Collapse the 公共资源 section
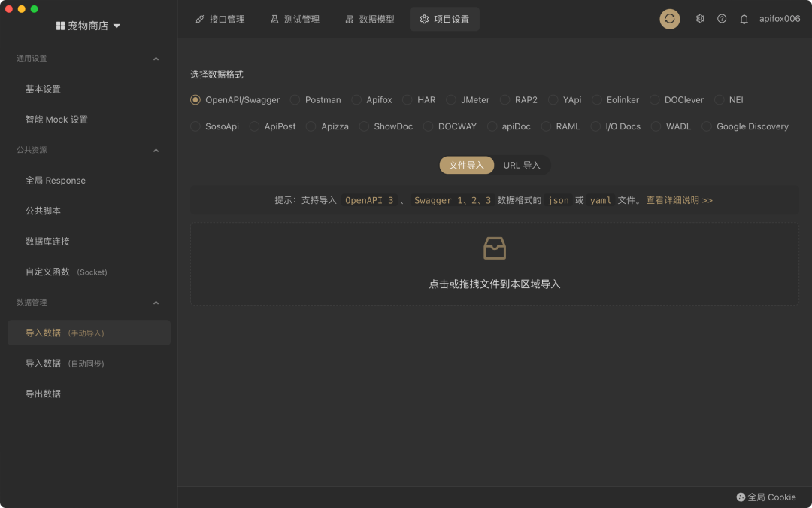Viewport: 812px width, 508px height. [x=156, y=150]
